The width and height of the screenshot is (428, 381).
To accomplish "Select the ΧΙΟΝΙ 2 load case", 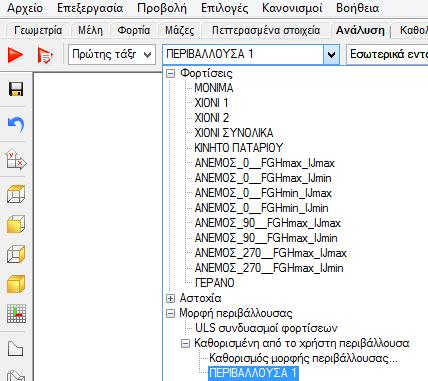I will (212, 118).
